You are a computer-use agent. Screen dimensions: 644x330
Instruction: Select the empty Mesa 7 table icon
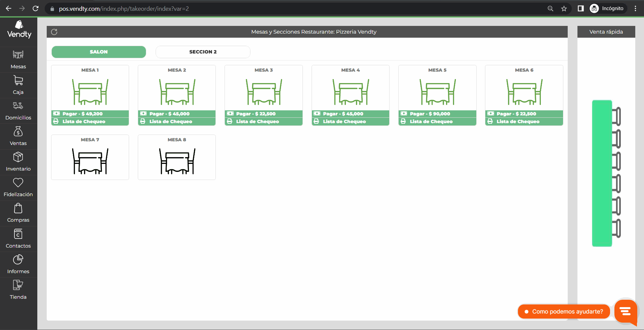pos(90,161)
